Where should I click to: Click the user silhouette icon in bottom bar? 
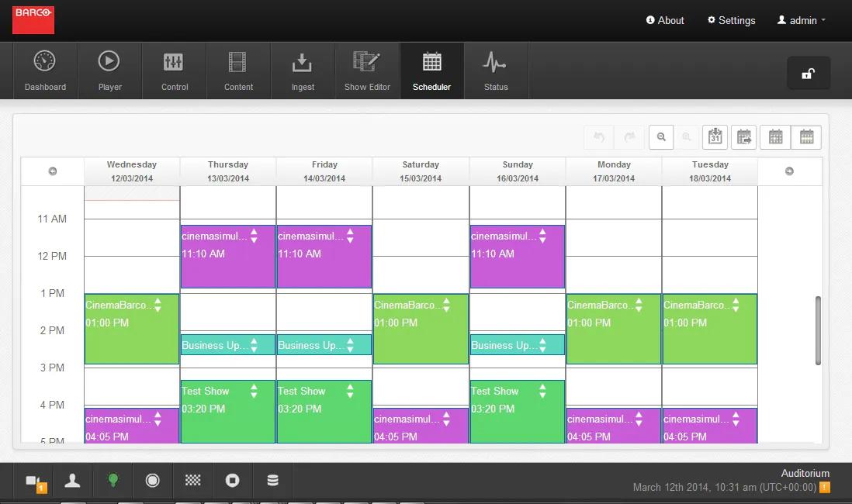(x=73, y=481)
